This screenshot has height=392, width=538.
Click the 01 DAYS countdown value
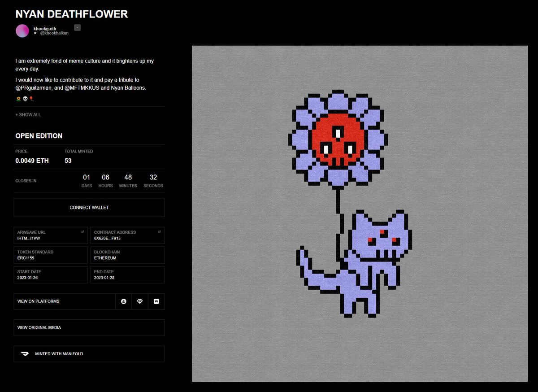point(87,181)
